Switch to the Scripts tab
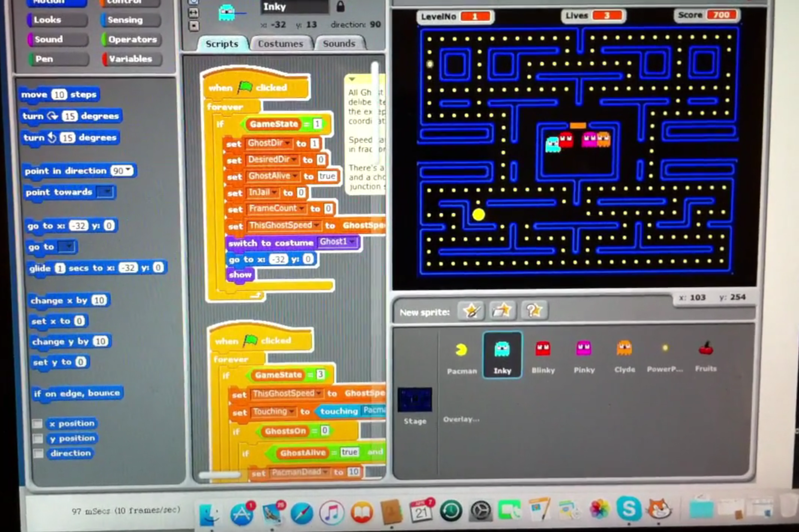Screen dimensions: 799x532 222,44
